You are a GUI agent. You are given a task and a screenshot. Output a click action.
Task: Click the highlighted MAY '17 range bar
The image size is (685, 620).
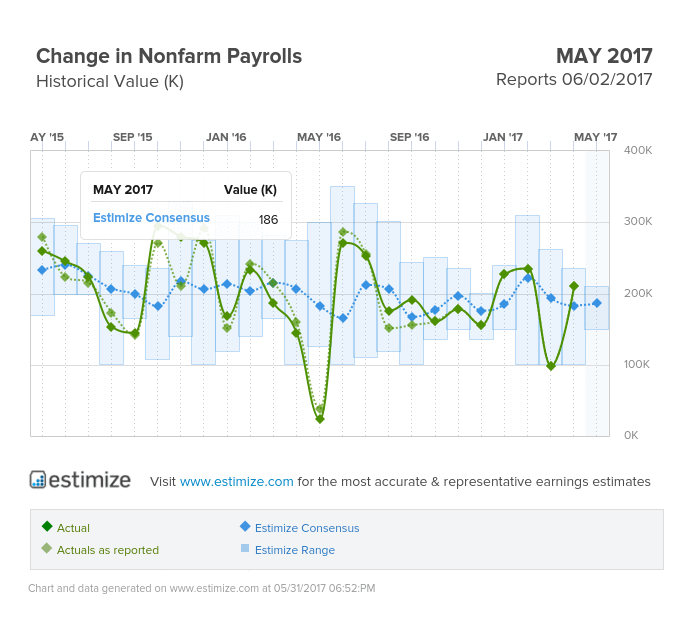[x=597, y=308]
